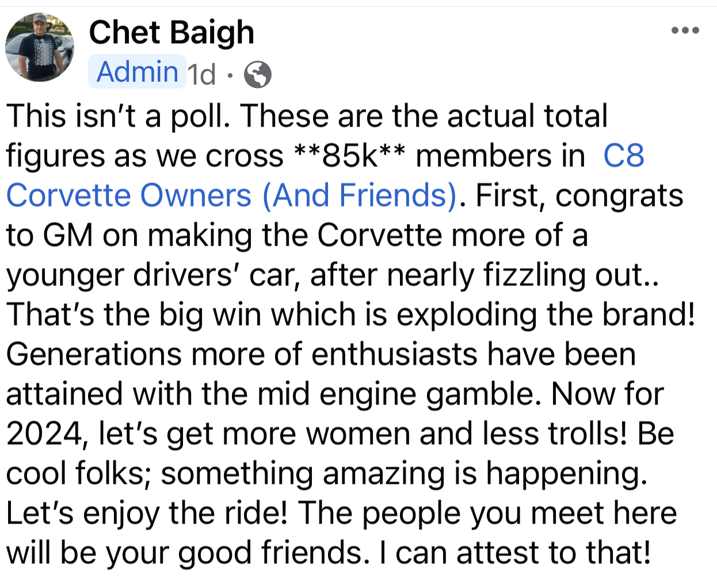
Task: Open Corvette Owners (And Friends) group link
Action: 231,196
